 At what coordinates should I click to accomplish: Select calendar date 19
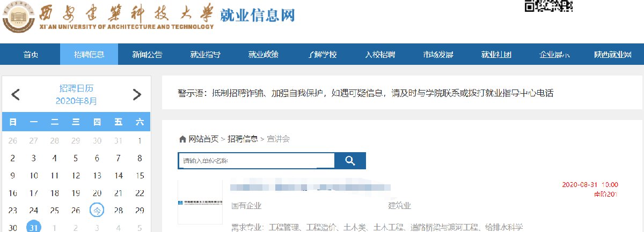[x=76, y=193]
